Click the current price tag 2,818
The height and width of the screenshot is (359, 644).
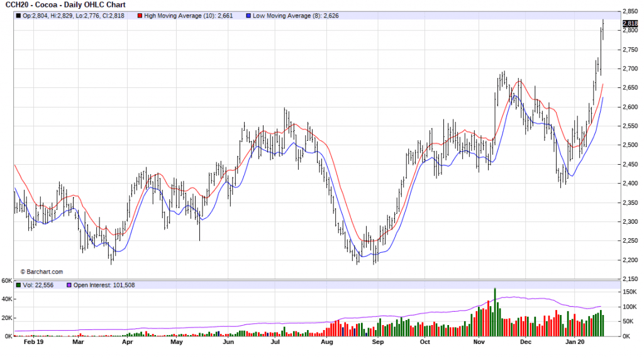click(630, 24)
